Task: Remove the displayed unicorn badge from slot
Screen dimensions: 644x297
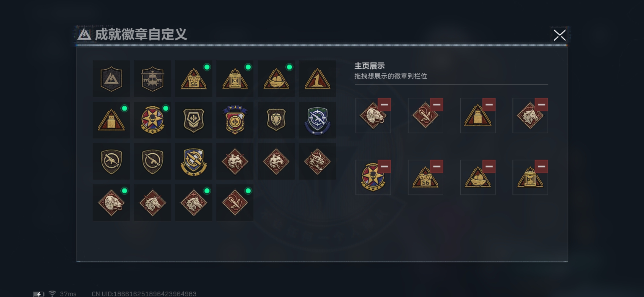Action: click(x=541, y=105)
